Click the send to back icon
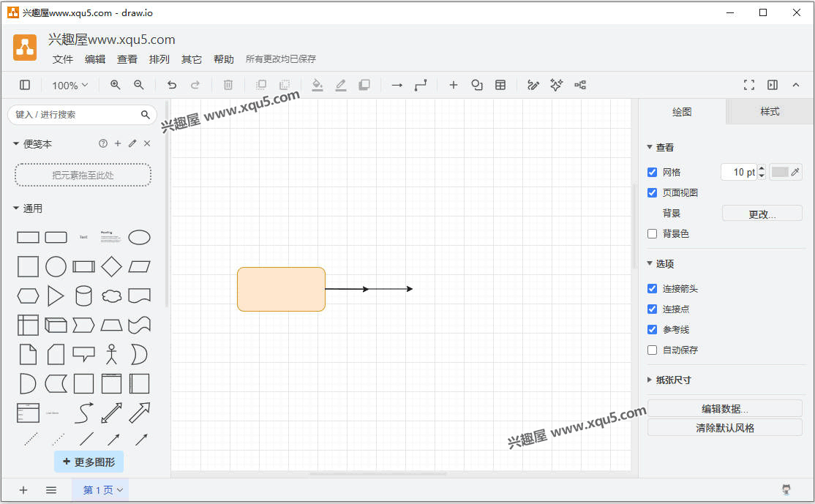 pos(285,85)
